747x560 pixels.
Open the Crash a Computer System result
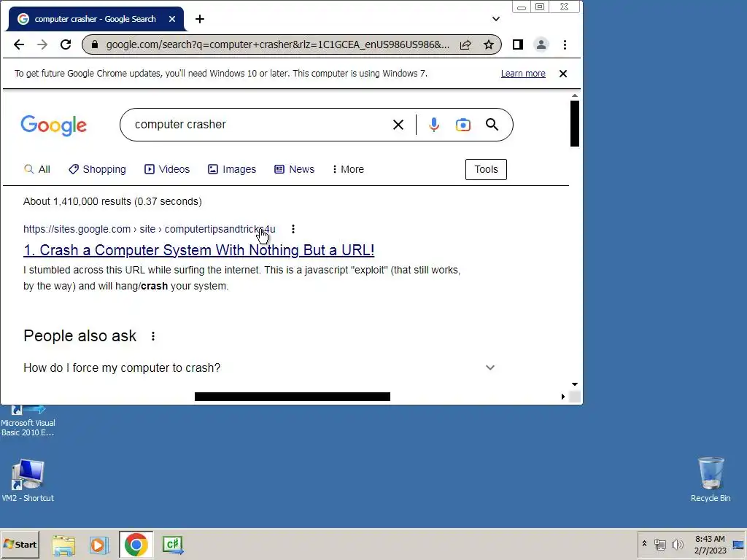tap(198, 250)
